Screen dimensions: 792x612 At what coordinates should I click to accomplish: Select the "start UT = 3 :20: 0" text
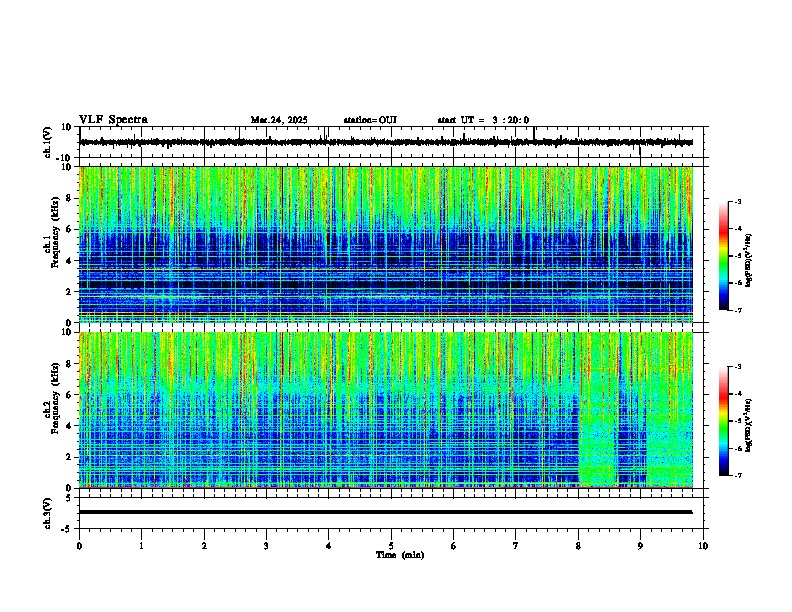tap(483, 120)
